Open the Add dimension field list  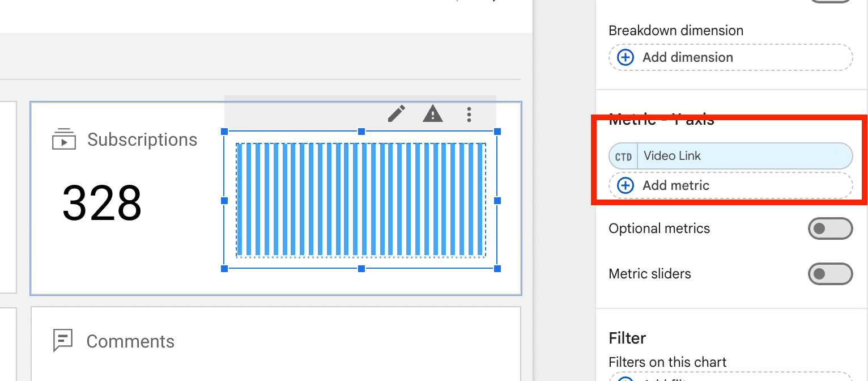pos(731,57)
